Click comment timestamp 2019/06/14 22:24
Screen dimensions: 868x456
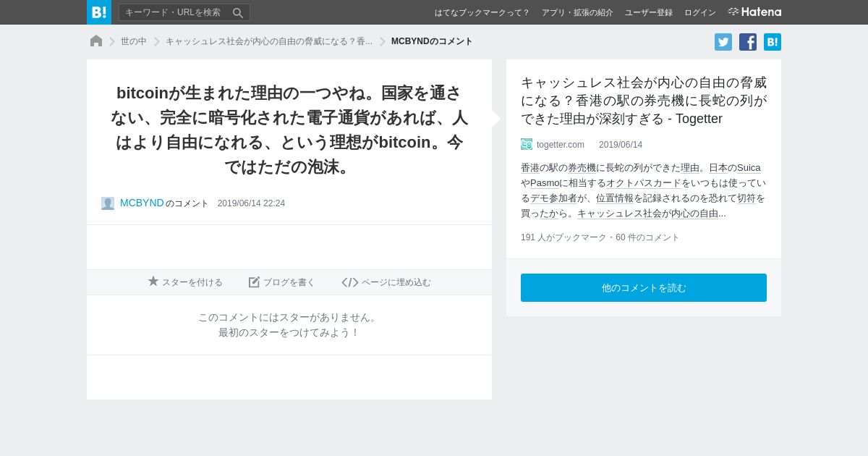(251, 203)
